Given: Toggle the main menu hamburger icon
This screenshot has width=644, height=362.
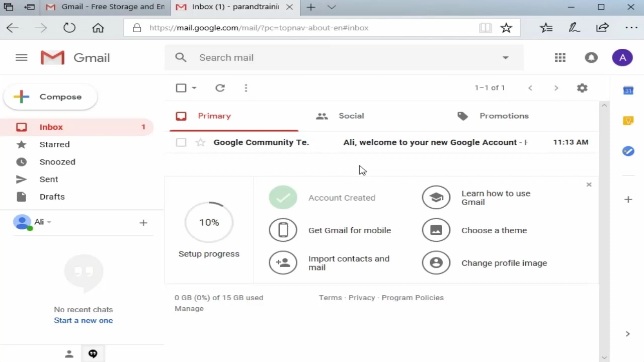Looking at the screenshot, I should pos(21,58).
